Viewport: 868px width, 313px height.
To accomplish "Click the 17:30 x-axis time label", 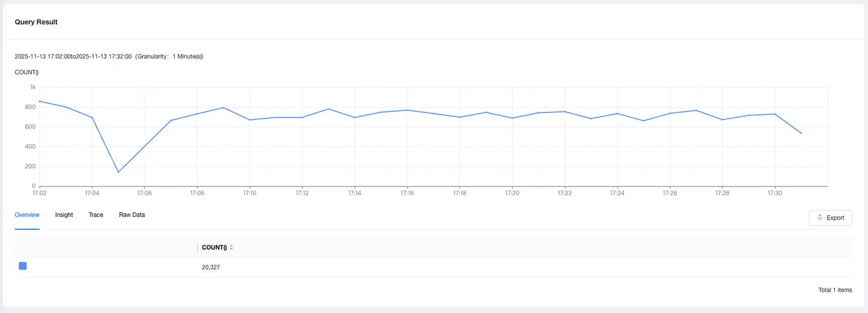I will click(x=775, y=194).
